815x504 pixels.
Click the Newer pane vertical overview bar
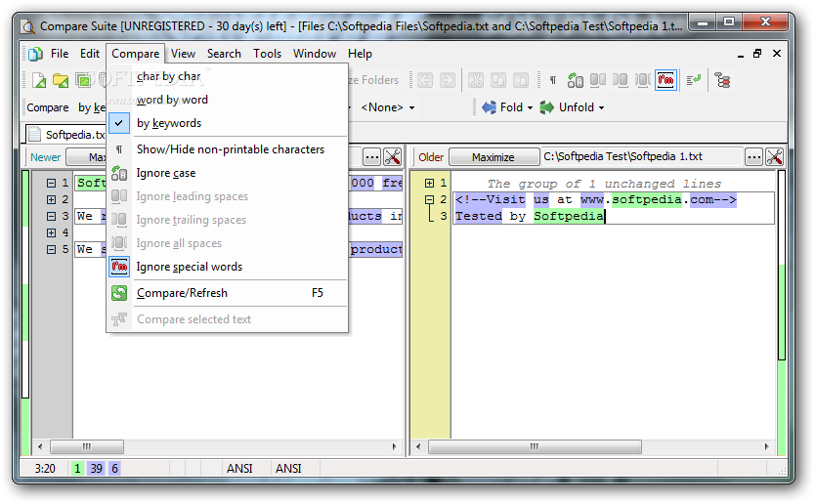coord(25,314)
